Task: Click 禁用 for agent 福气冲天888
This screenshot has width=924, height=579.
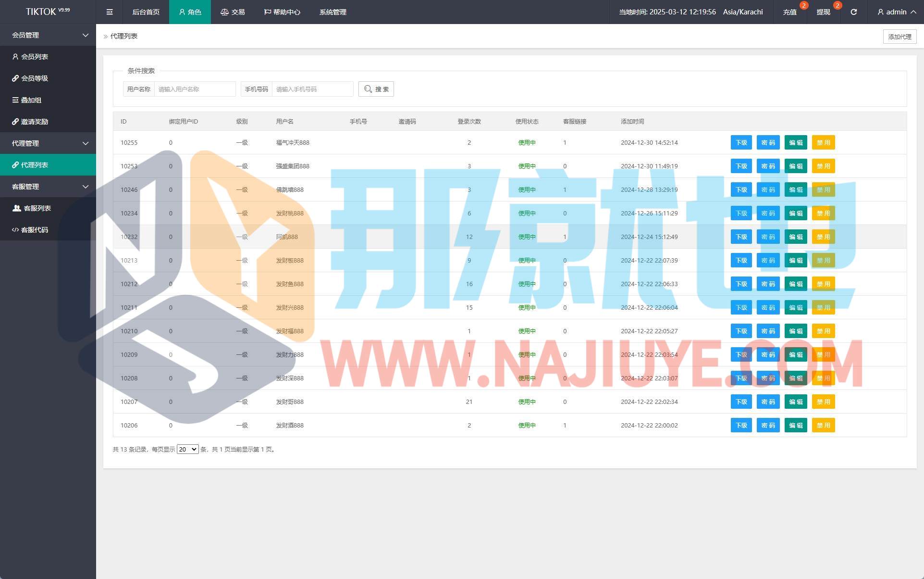Action: click(x=823, y=142)
